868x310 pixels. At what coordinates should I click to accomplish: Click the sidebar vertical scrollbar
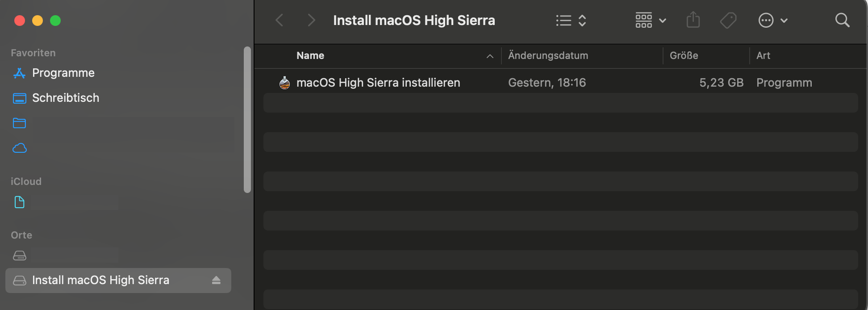(247, 120)
